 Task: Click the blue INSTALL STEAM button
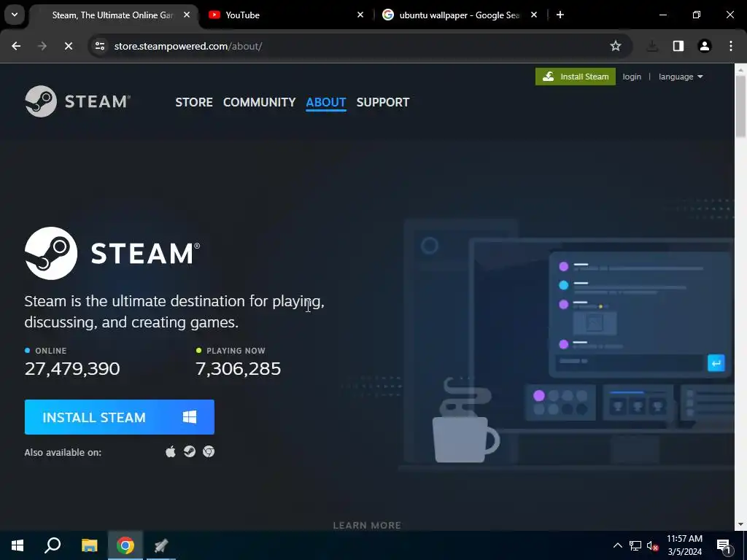120,417
